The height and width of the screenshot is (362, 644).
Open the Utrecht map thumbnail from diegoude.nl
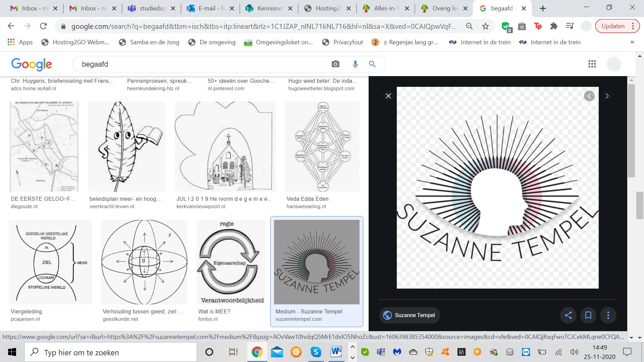click(x=44, y=147)
